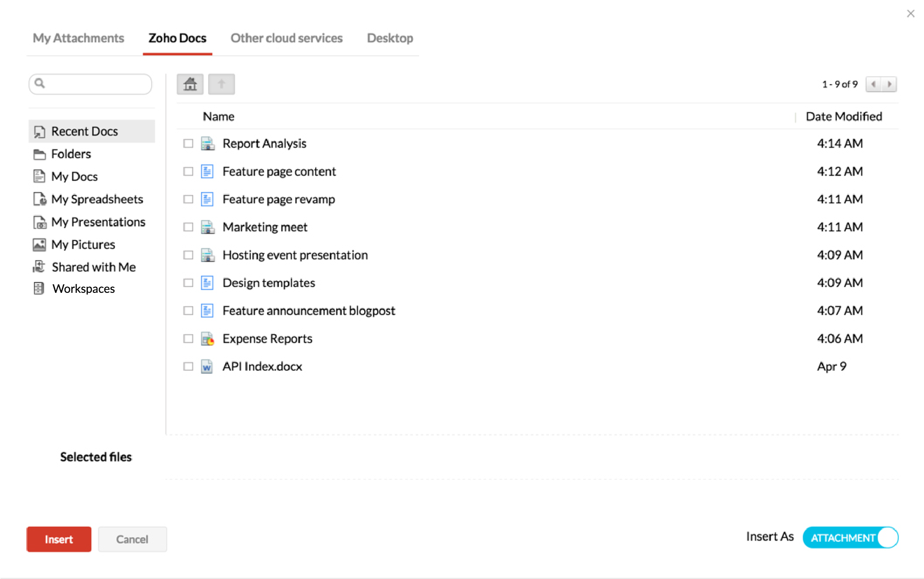Click the up-one-level arrow button

point(221,84)
